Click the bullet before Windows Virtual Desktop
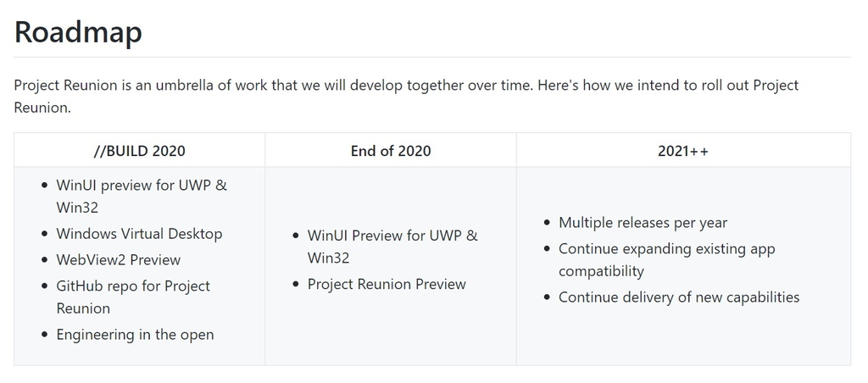 point(44,234)
